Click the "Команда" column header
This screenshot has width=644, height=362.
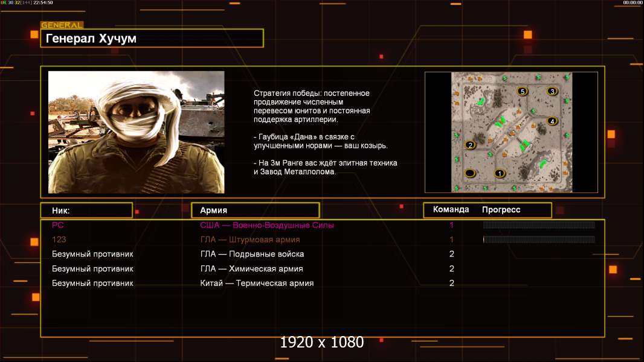[451, 209]
